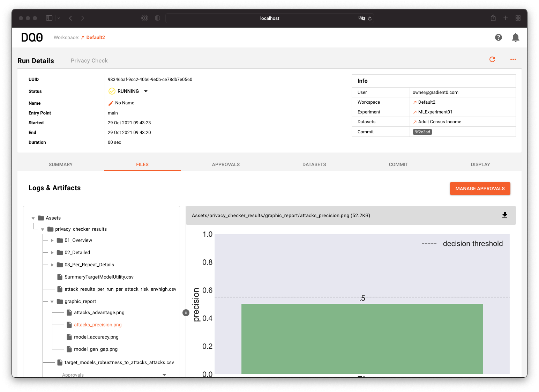Open the COMMIT tab
Image resolution: width=539 pixels, height=392 pixels.
point(398,164)
